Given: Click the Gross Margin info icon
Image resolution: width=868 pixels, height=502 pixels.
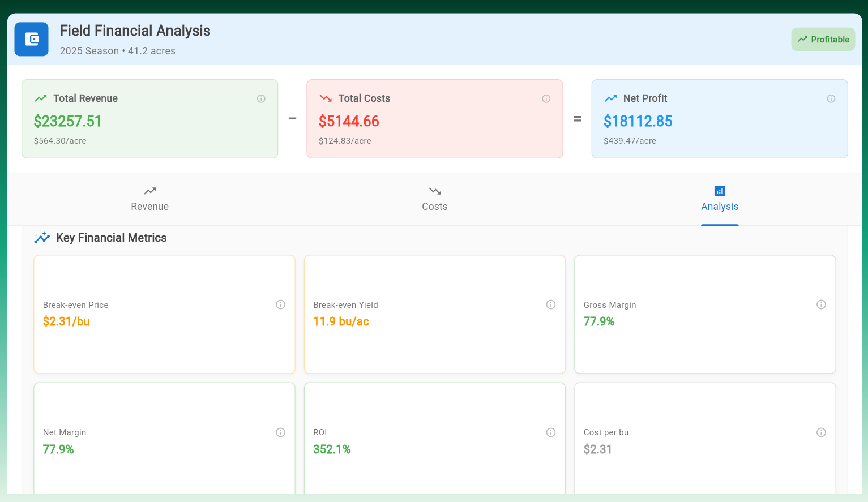Looking at the screenshot, I should coord(821,304).
